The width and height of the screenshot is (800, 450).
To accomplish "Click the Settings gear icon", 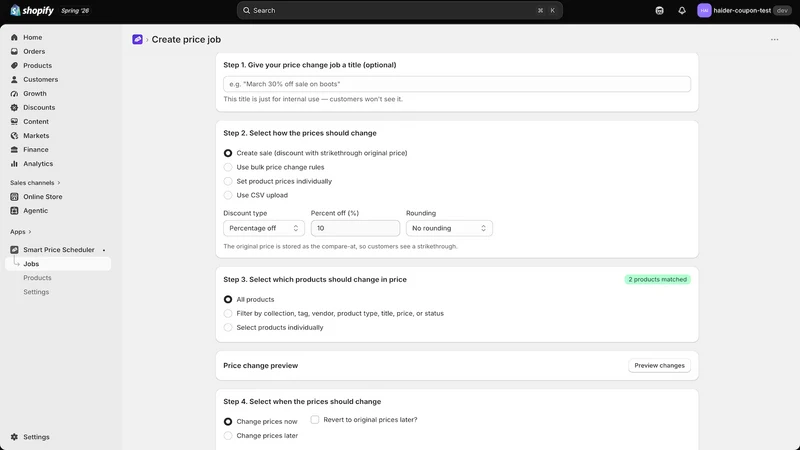I will click(14, 437).
